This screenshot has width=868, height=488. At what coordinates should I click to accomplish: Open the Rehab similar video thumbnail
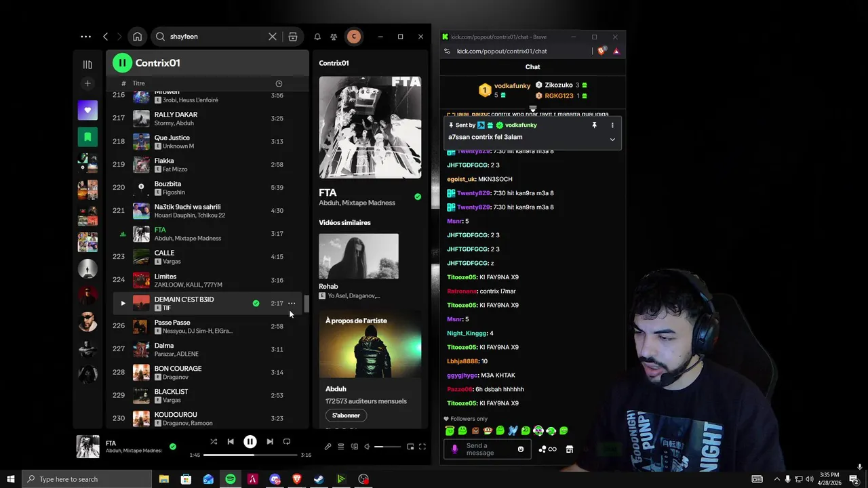point(359,256)
